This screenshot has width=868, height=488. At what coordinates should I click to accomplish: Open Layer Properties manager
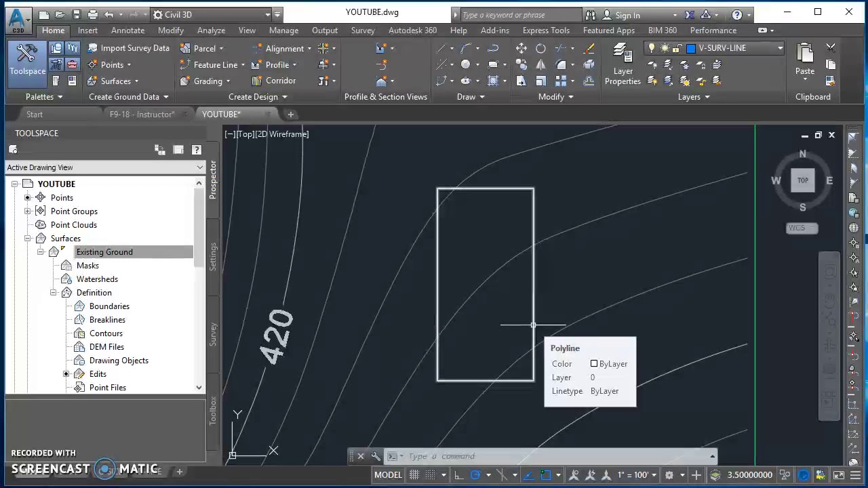click(623, 64)
